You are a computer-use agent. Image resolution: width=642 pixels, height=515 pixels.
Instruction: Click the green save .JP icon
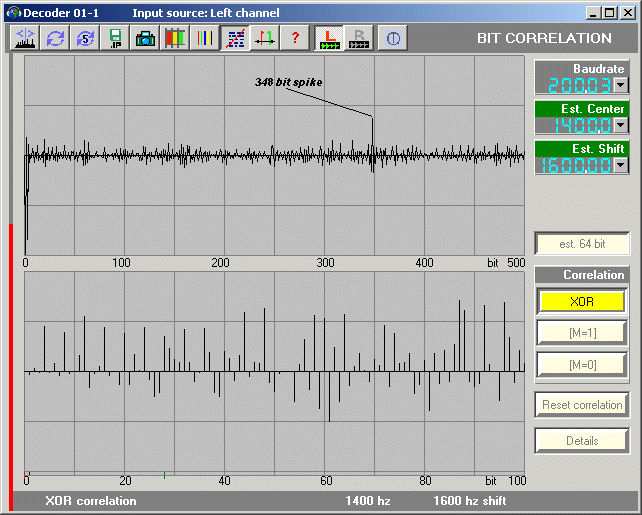[x=115, y=38]
